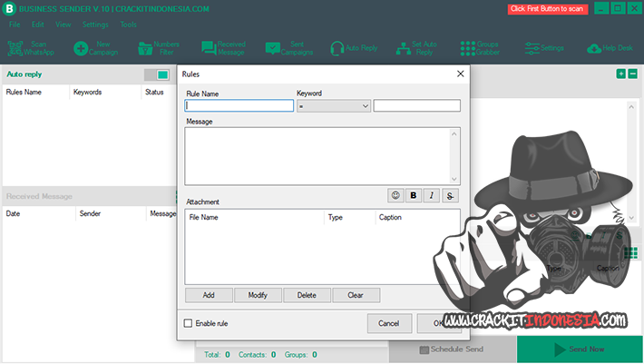Viewport: 644px width, 364px height.
Task: Open the Groups Grabber tool
Action: point(467,48)
